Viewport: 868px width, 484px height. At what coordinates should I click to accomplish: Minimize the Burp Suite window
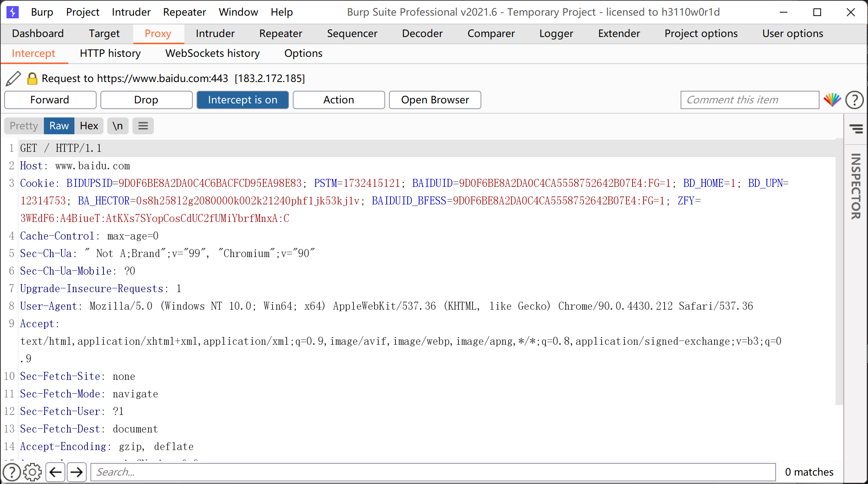784,12
